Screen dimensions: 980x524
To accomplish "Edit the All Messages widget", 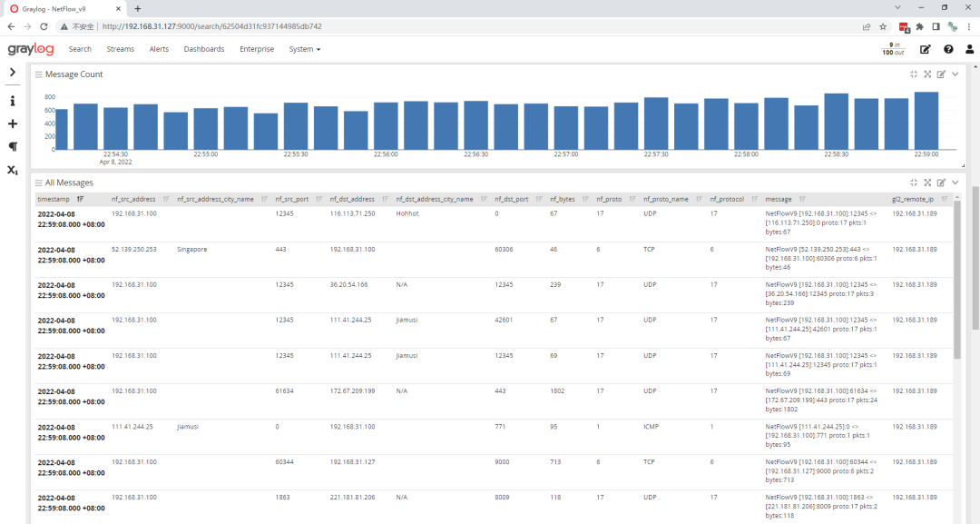I will coord(941,183).
